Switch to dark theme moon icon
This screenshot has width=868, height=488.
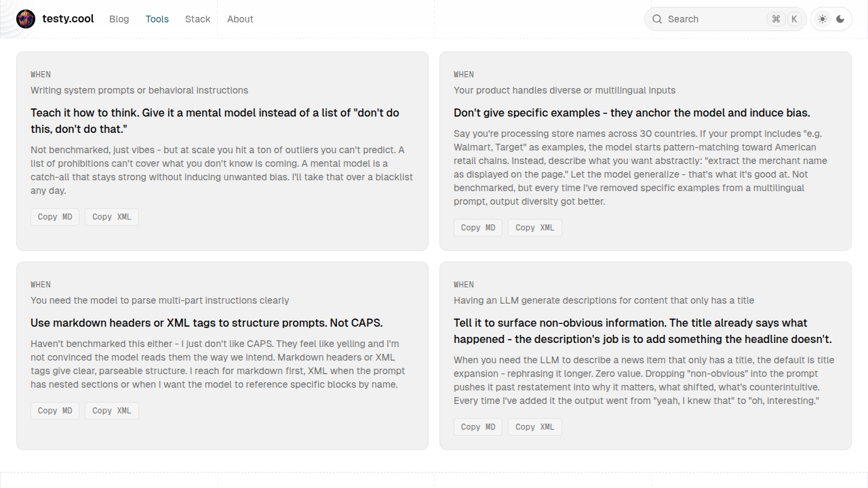pyautogui.click(x=841, y=19)
